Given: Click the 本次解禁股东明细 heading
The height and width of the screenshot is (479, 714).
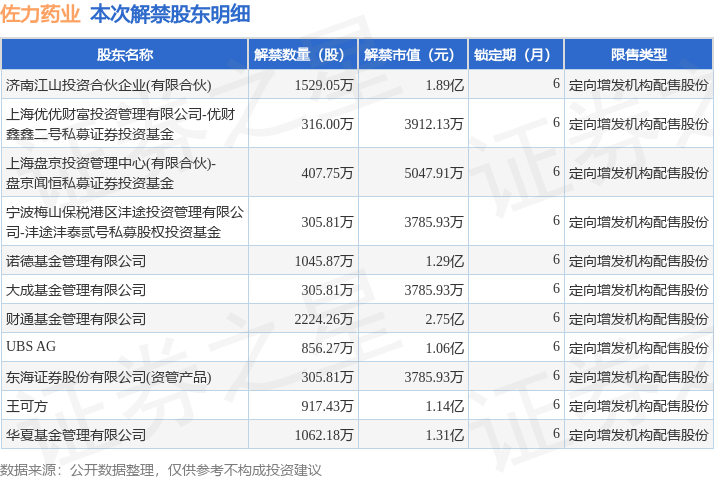Looking at the screenshot, I should [170, 14].
